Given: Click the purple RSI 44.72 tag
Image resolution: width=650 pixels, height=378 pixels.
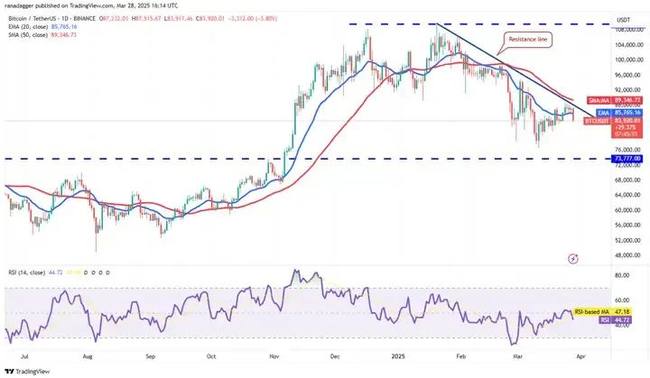Looking at the screenshot, I should pyautogui.click(x=616, y=320).
